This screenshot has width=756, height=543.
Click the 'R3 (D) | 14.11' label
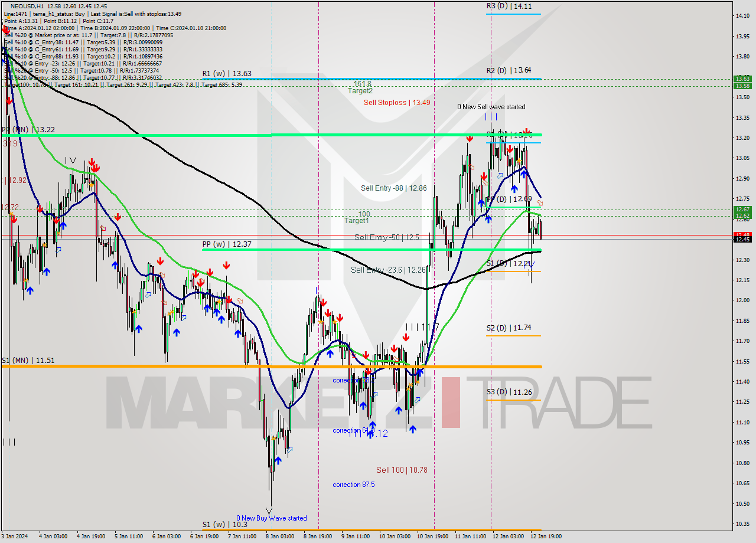tap(509, 6)
